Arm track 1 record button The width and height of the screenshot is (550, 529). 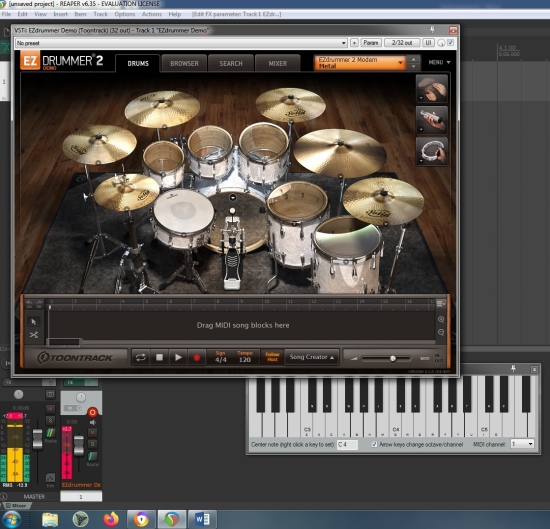click(x=92, y=412)
